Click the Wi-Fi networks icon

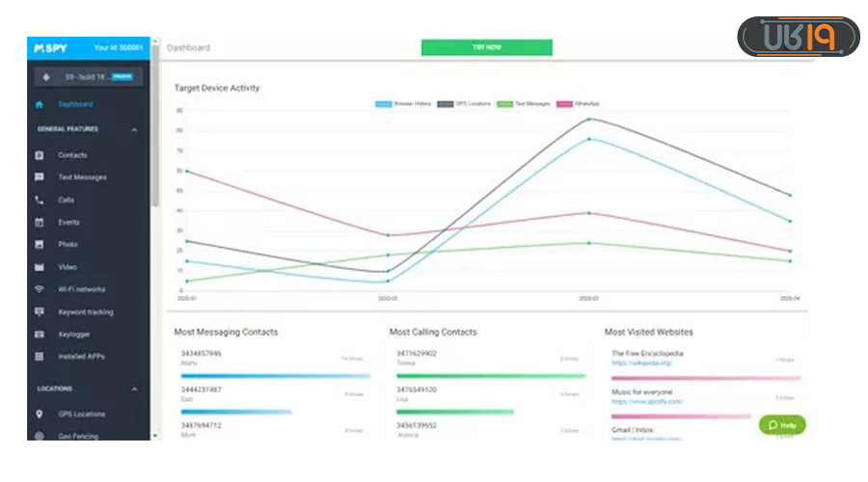coord(40,289)
